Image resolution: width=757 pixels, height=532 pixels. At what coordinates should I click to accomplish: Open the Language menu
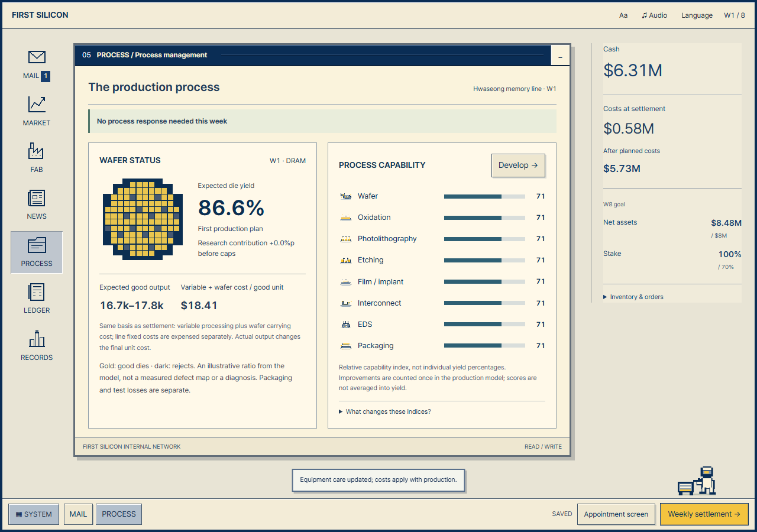pyautogui.click(x=697, y=15)
